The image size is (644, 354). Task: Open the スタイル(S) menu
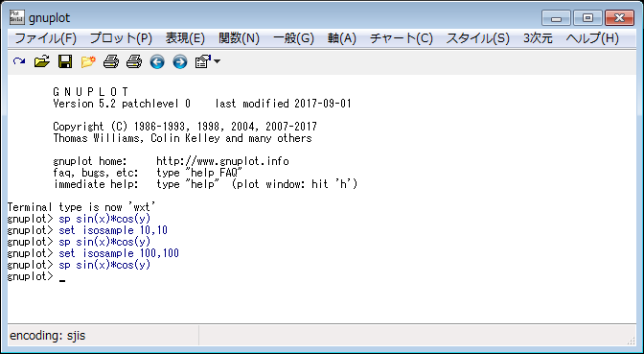[x=477, y=38]
